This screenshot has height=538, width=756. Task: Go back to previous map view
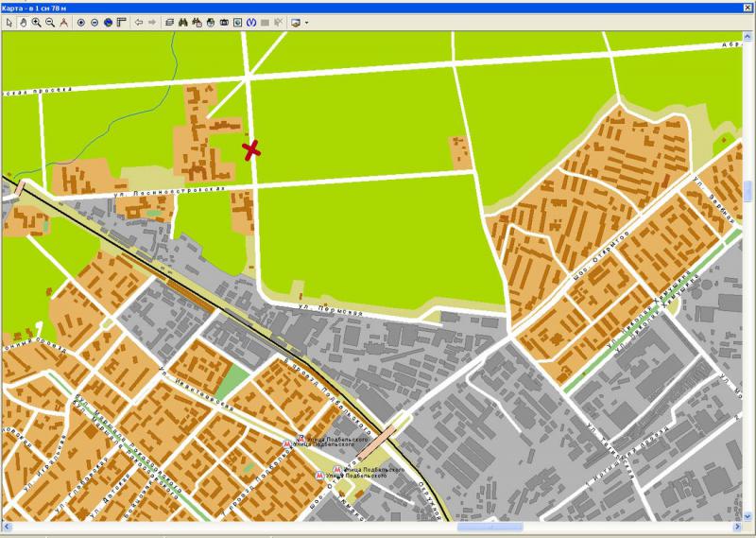(139, 23)
